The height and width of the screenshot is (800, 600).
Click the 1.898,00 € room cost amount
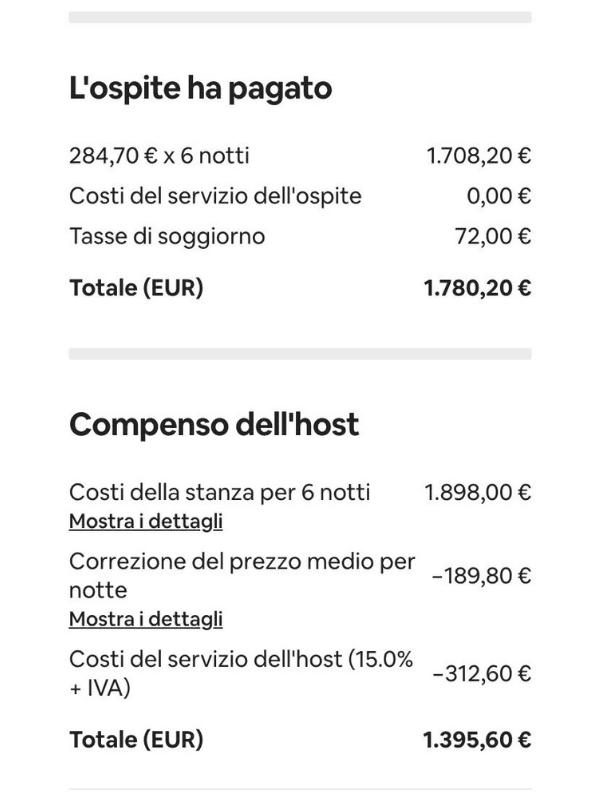pyautogui.click(x=477, y=492)
